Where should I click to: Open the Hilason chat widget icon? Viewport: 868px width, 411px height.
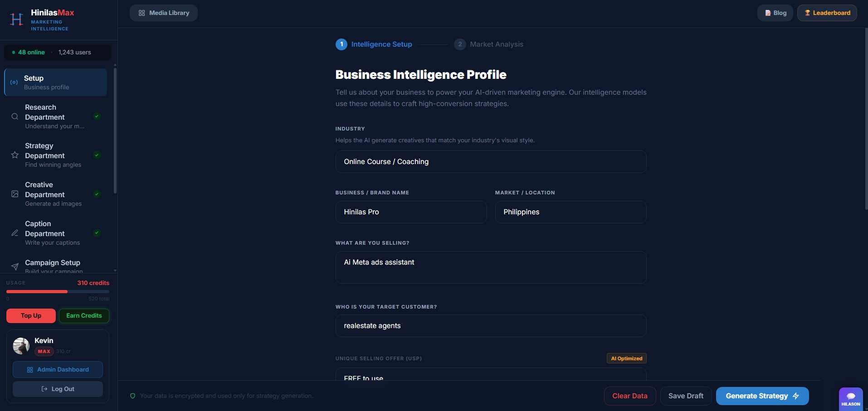pos(850,399)
